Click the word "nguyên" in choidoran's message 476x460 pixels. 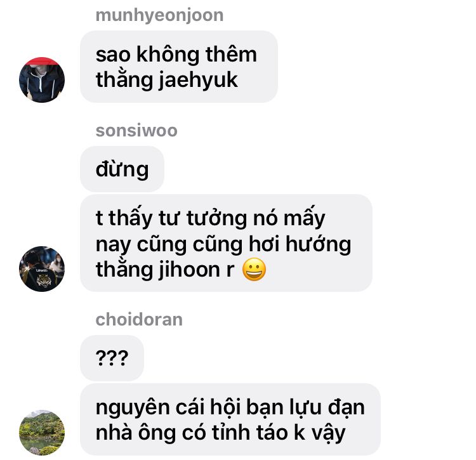pyautogui.click(x=133, y=408)
